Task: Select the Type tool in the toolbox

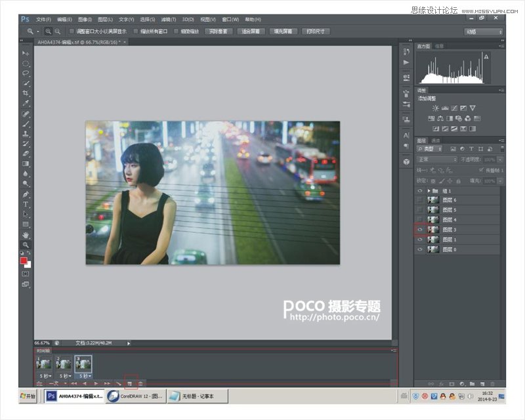Action: (x=26, y=204)
